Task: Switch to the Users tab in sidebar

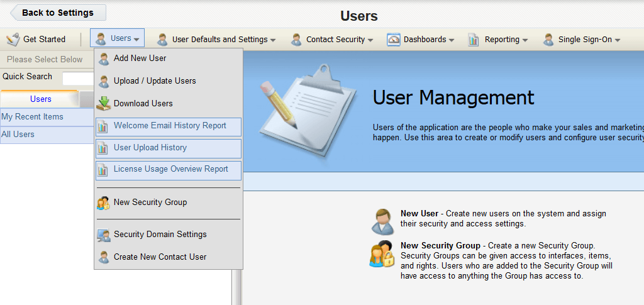Action: click(40, 99)
